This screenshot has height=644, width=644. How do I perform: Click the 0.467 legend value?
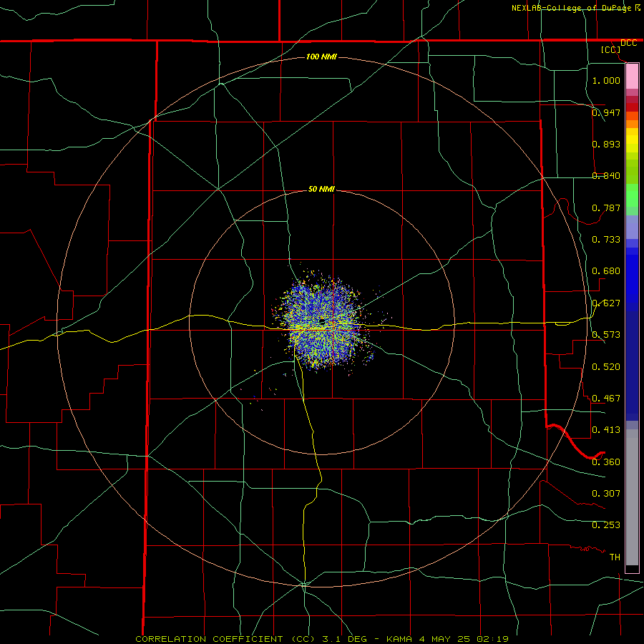[x=606, y=399]
